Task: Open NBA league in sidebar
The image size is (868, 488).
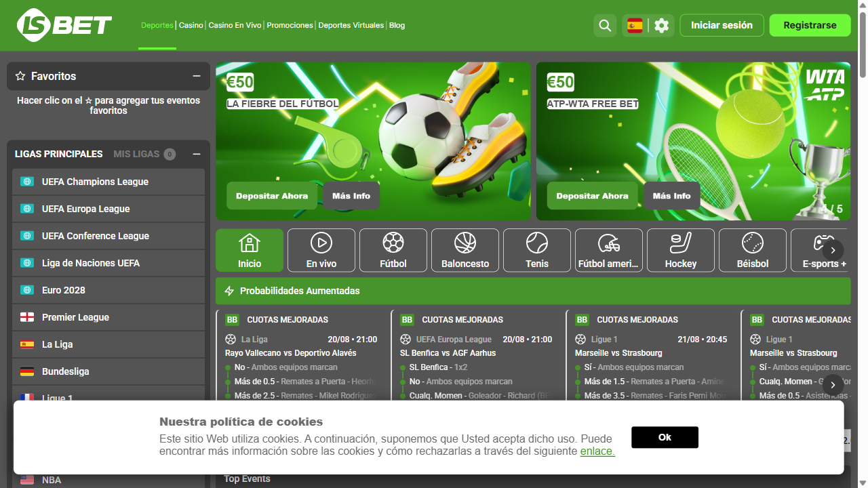Action: click(108, 480)
